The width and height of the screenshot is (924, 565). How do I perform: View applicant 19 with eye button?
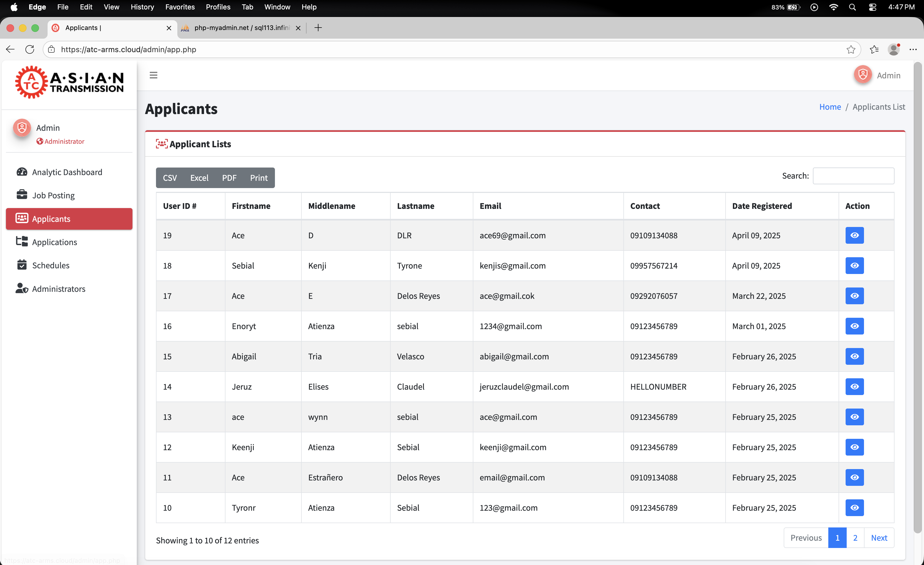(x=854, y=235)
